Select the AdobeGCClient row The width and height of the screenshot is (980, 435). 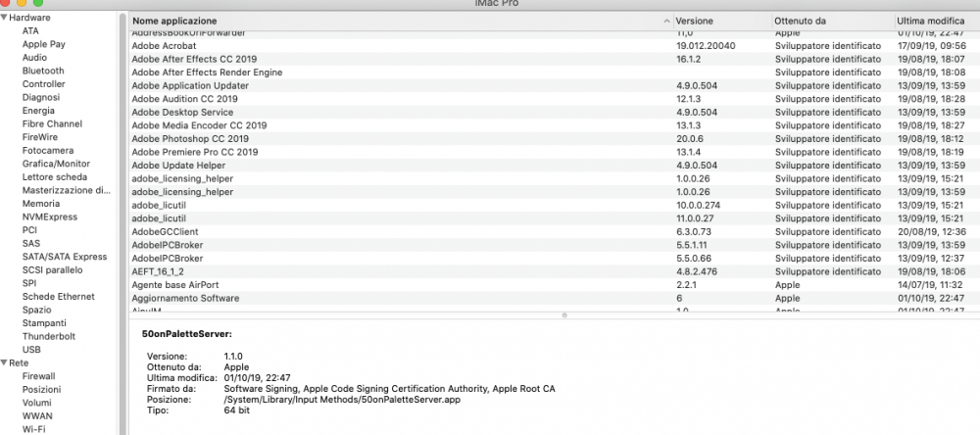554,231
